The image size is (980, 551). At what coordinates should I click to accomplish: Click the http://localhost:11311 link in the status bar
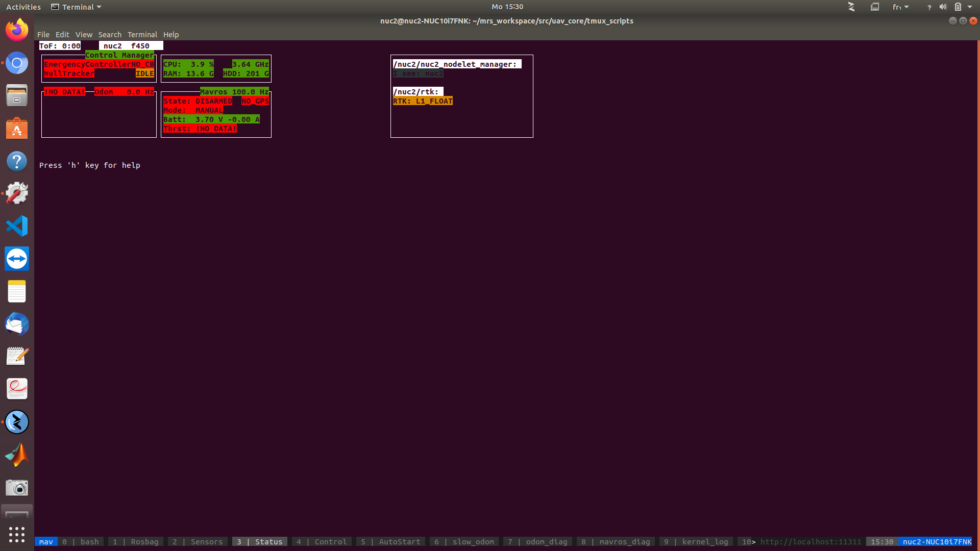[x=811, y=541]
